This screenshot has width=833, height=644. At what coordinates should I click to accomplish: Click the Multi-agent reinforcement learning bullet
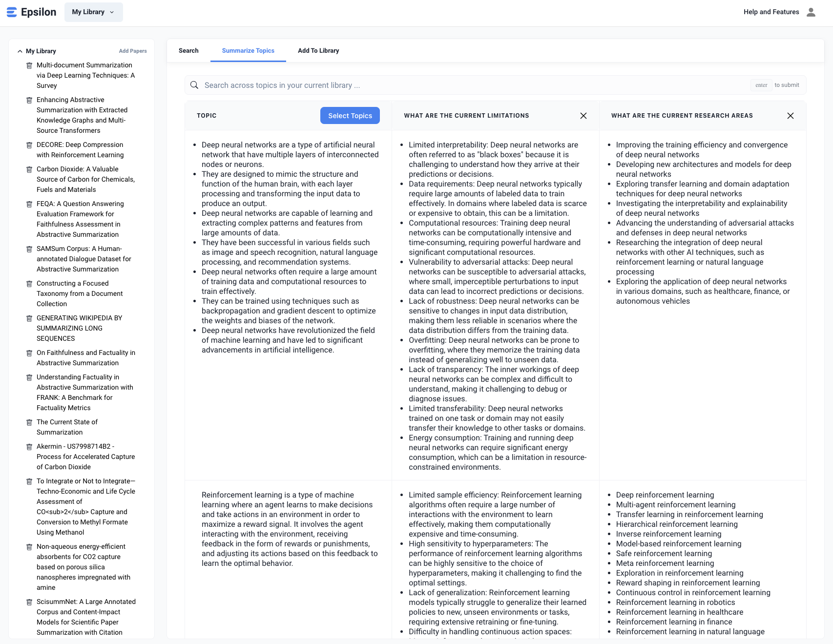click(x=676, y=505)
